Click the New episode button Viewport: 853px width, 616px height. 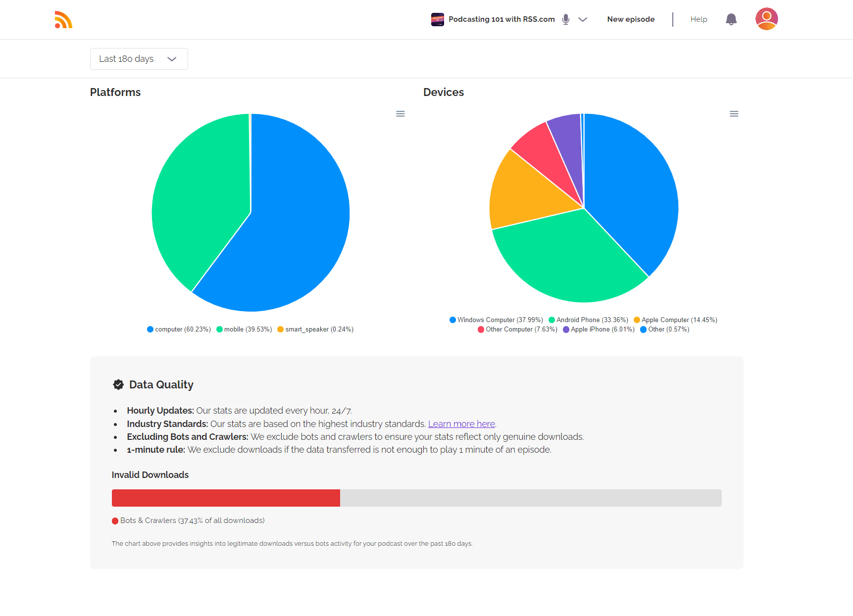[x=631, y=19]
